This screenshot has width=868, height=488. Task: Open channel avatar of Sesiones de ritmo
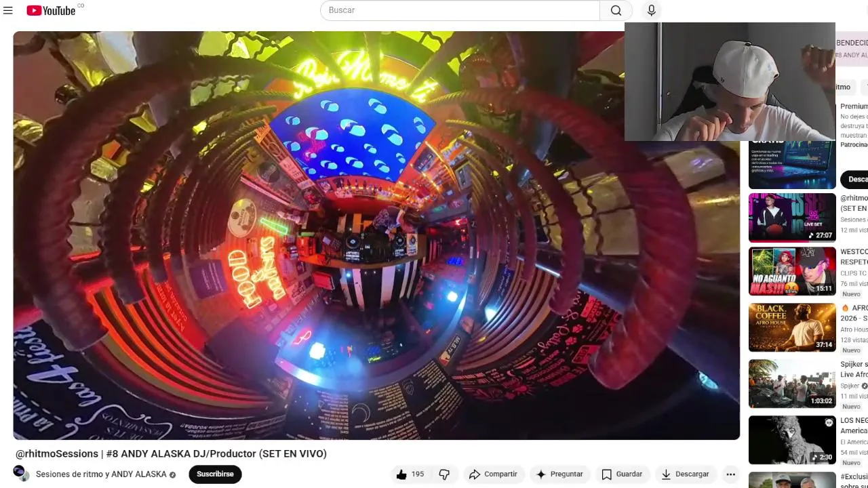click(x=21, y=473)
